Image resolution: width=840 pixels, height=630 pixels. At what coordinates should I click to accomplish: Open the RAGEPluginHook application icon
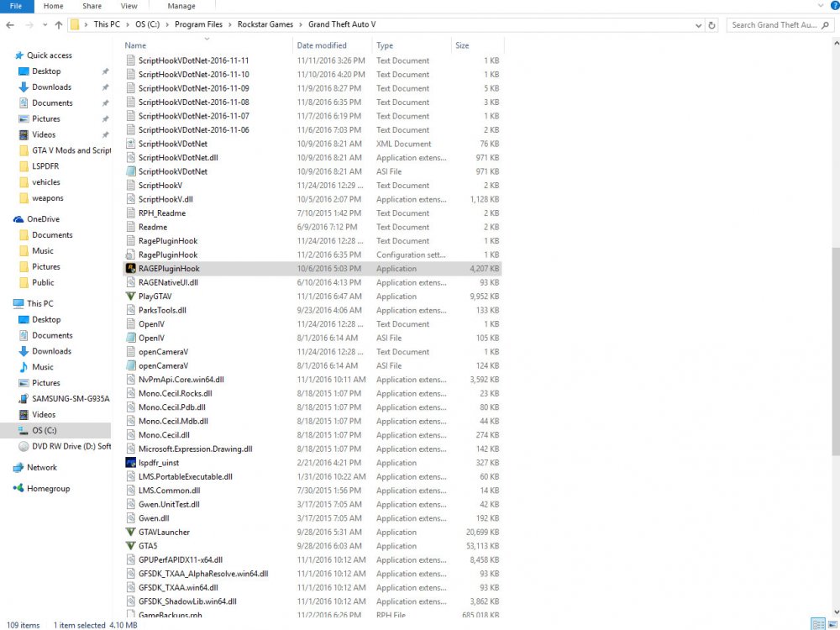point(130,269)
